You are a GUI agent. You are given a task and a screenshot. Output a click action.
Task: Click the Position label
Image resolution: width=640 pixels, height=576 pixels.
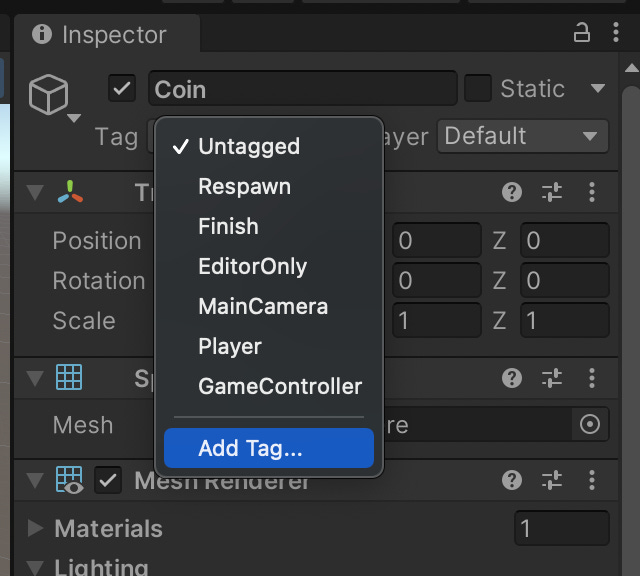97,240
